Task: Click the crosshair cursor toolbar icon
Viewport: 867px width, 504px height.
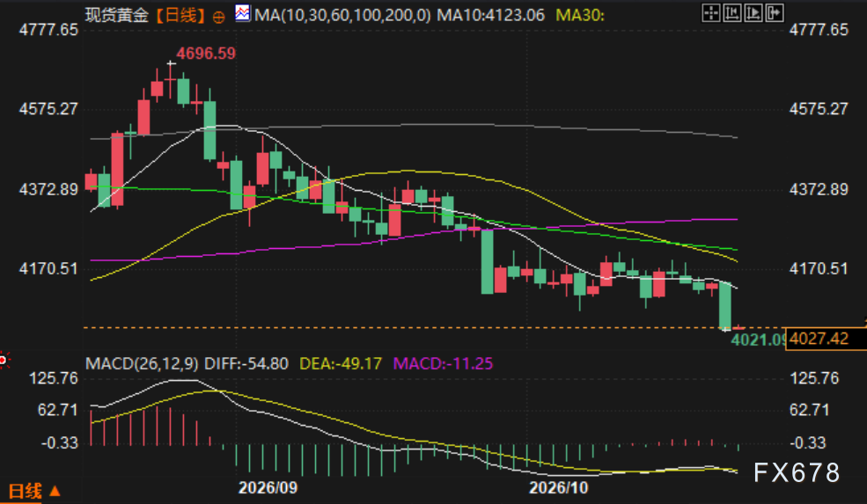Action: 711,12
